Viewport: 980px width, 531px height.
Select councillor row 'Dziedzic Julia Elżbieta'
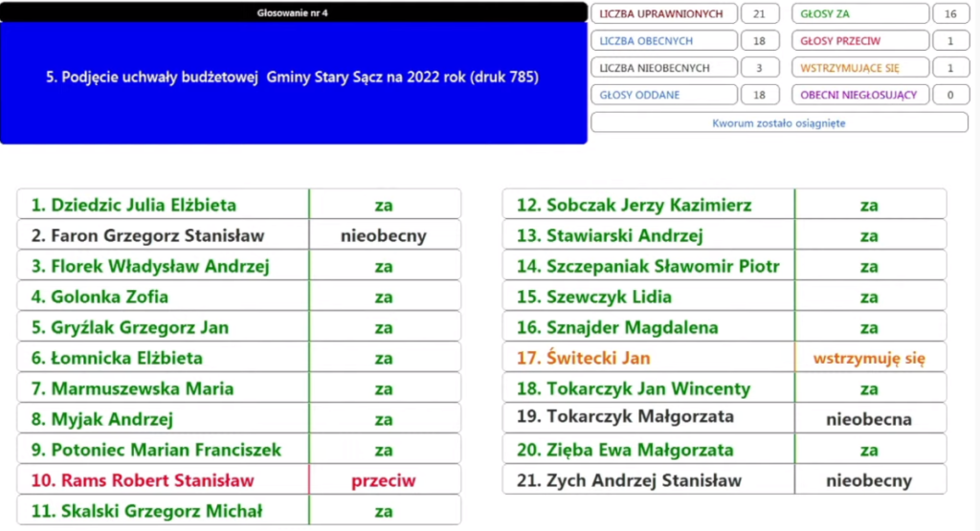[x=163, y=205]
